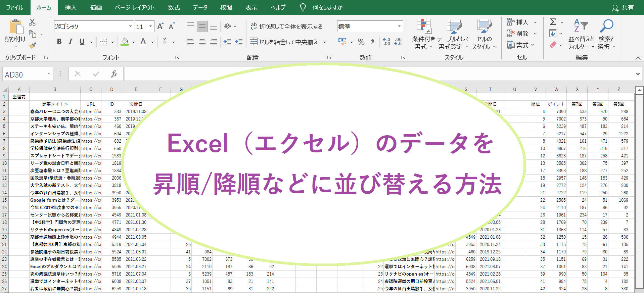Open the font name 游ゴシック dropdown
Viewport: 644px width, 293px height.
130,27
